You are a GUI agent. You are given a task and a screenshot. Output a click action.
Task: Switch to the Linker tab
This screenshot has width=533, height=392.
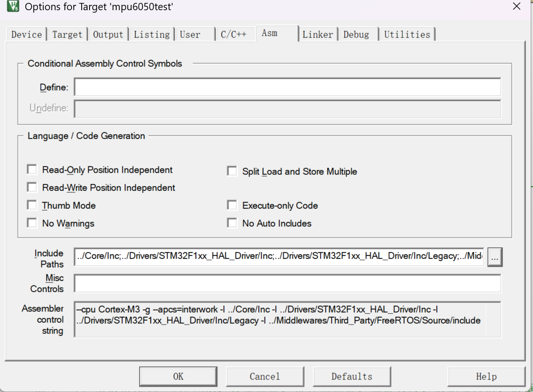point(318,34)
